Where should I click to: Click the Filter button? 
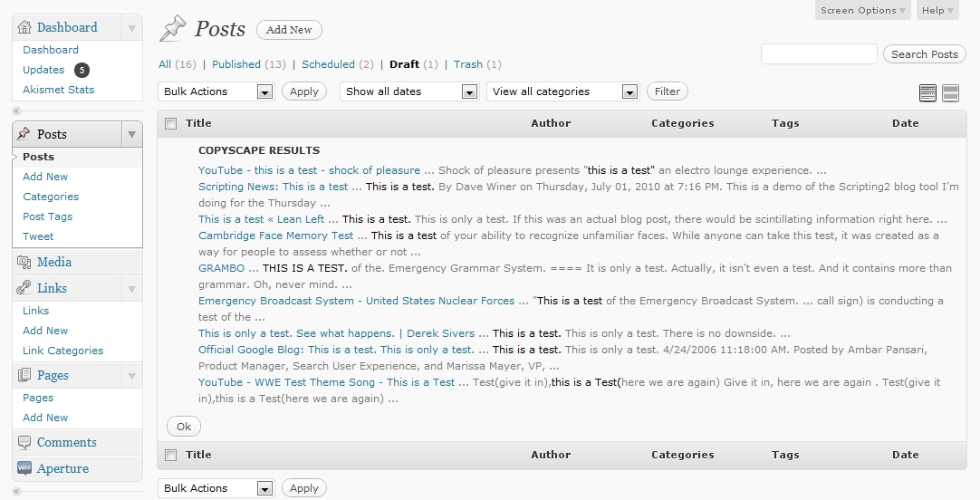668,91
